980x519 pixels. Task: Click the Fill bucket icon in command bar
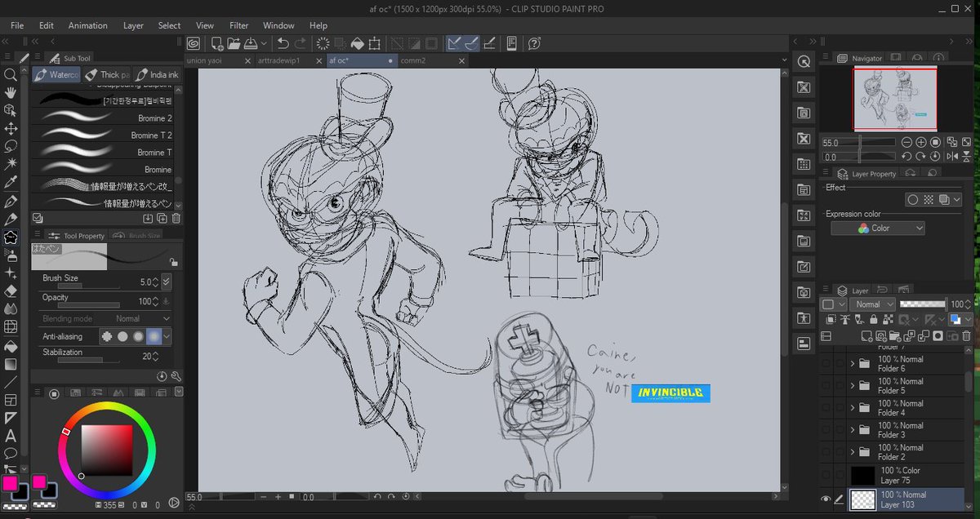(x=358, y=43)
